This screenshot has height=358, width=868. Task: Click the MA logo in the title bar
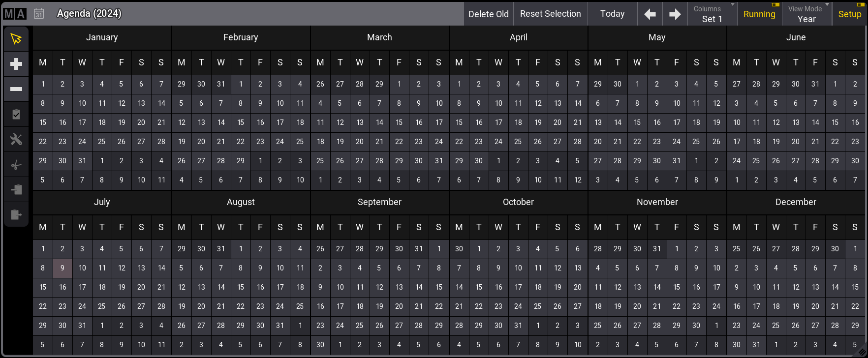[15, 14]
